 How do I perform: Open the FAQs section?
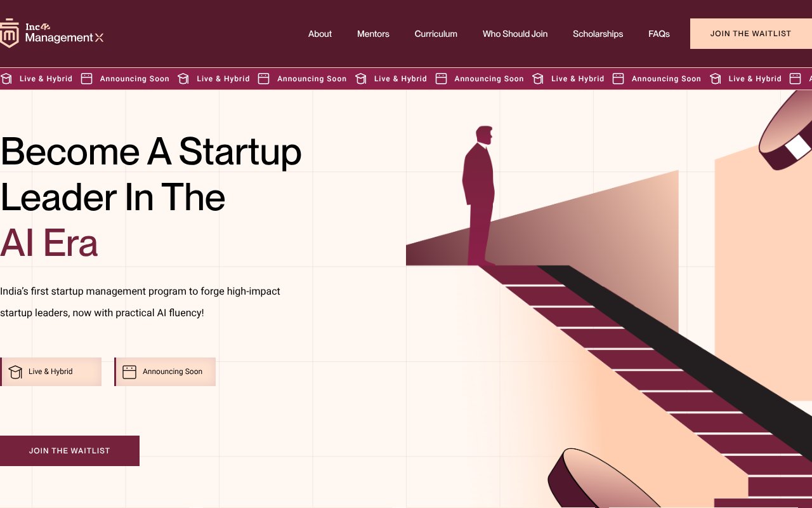coord(659,34)
